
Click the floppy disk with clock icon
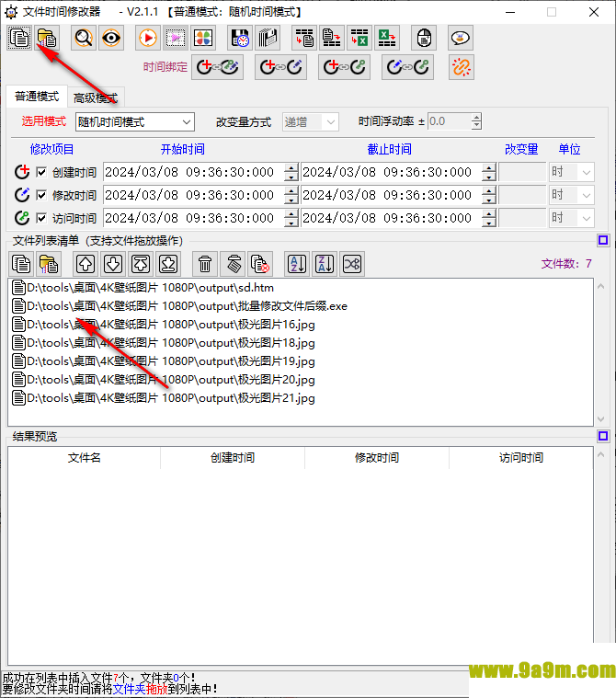tap(240, 38)
